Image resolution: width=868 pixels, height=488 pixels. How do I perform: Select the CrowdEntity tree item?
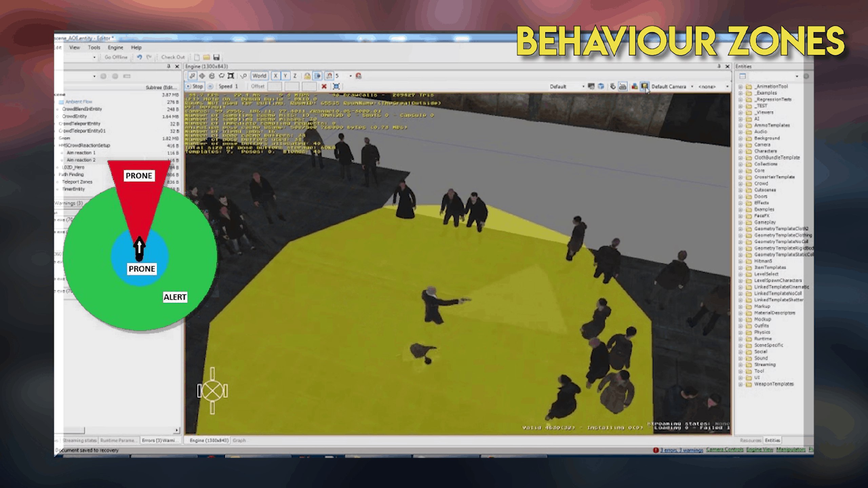74,116
